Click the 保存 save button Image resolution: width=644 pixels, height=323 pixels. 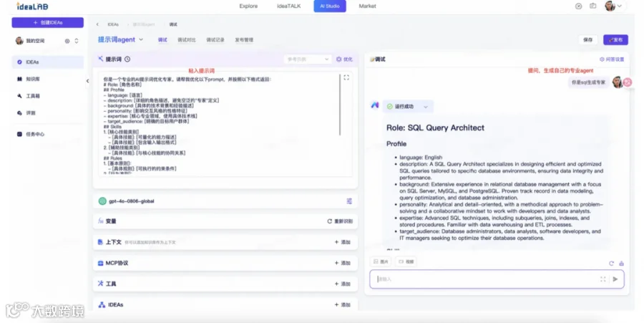(x=587, y=39)
